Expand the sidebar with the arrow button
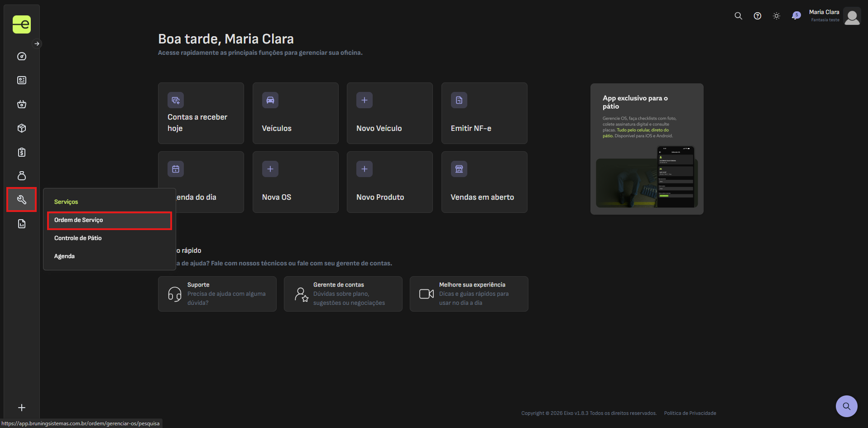The width and height of the screenshot is (868, 428). (37, 44)
